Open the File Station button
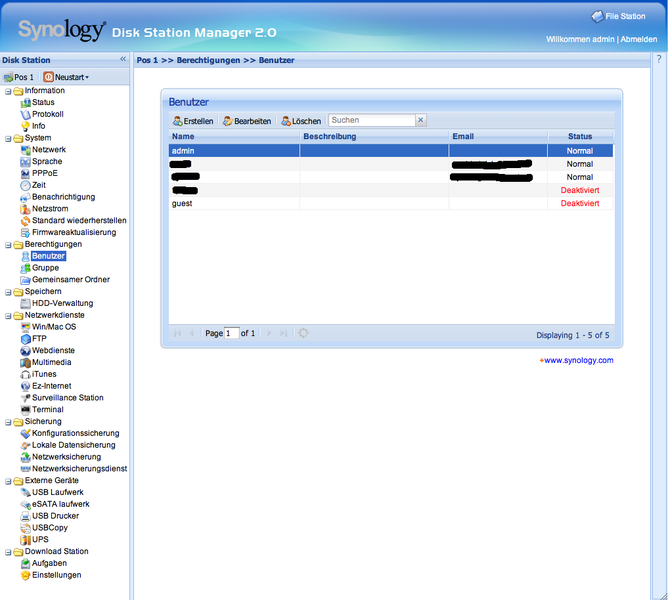This screenshot has height=600, width=668. [x=618, y=17]
